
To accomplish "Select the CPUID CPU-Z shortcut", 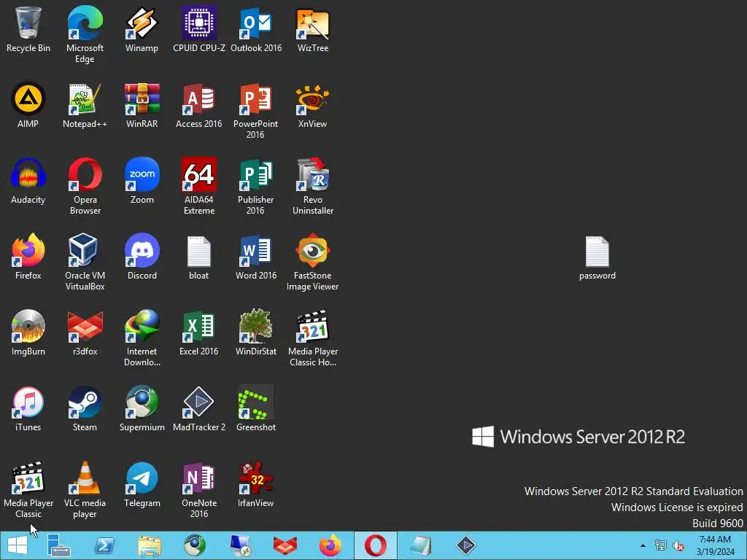I will pyautogui.click(x=198, y=29).
